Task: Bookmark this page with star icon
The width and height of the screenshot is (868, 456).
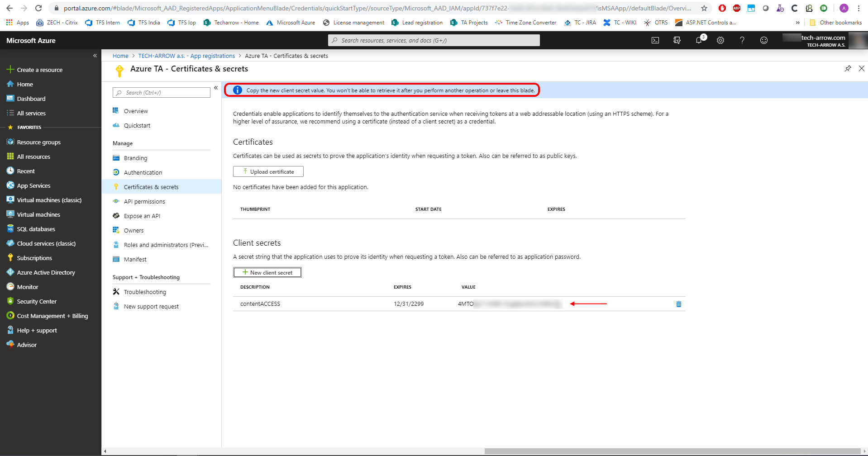Action: click(x=704, y=8)
